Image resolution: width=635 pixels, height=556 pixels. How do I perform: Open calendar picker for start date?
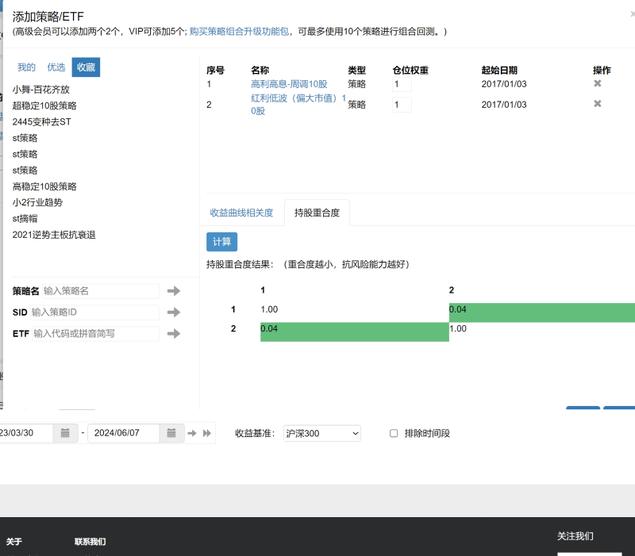(x=65, y=433)
